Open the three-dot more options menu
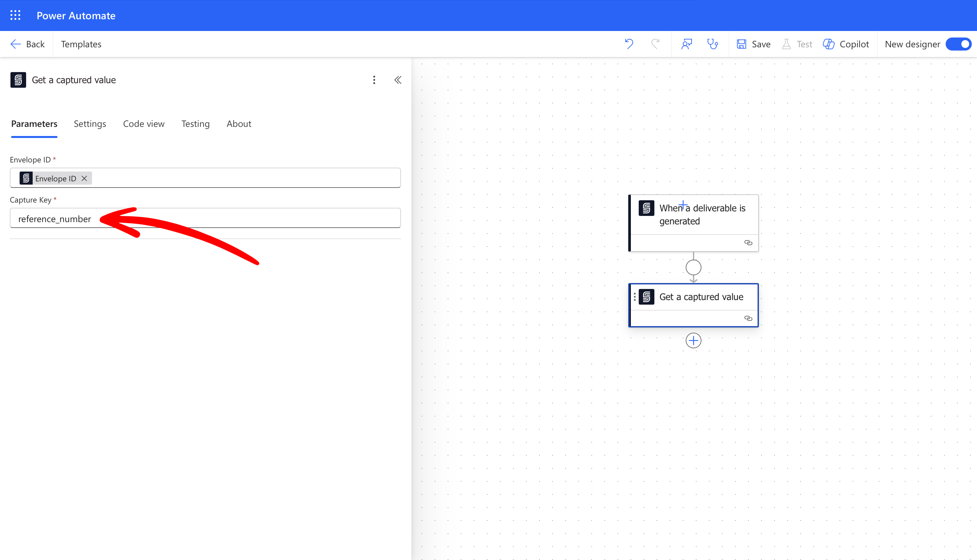Screen dimensions: 977x560 click(x=374, y=80)
